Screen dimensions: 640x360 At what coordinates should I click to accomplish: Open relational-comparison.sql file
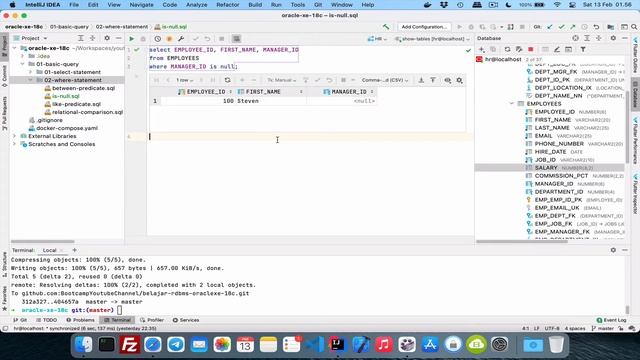coord(87,112)
